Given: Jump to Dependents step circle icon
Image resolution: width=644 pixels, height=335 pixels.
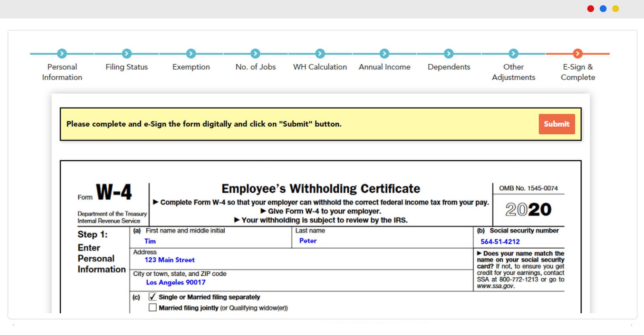Looking at the screenshot, I should tap(449, 53).
